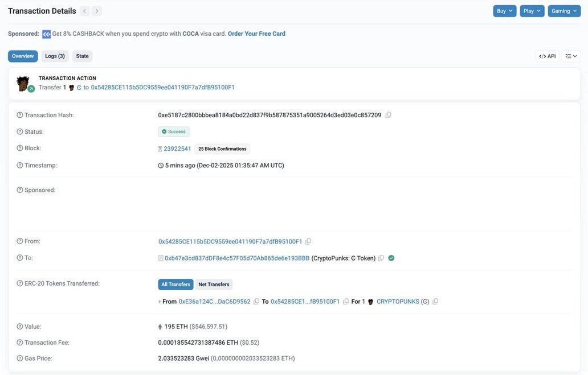Click the Order Your Free Card link
The image size is (588, 375).
[256, 34]
